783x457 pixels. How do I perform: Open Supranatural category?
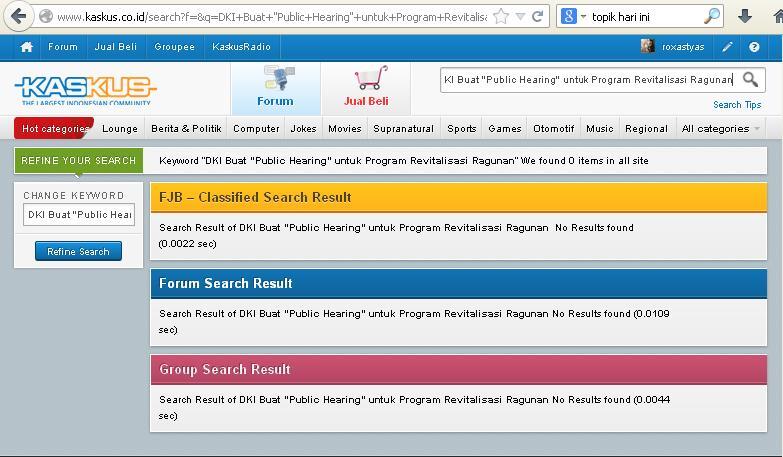[x=403, y=129]
